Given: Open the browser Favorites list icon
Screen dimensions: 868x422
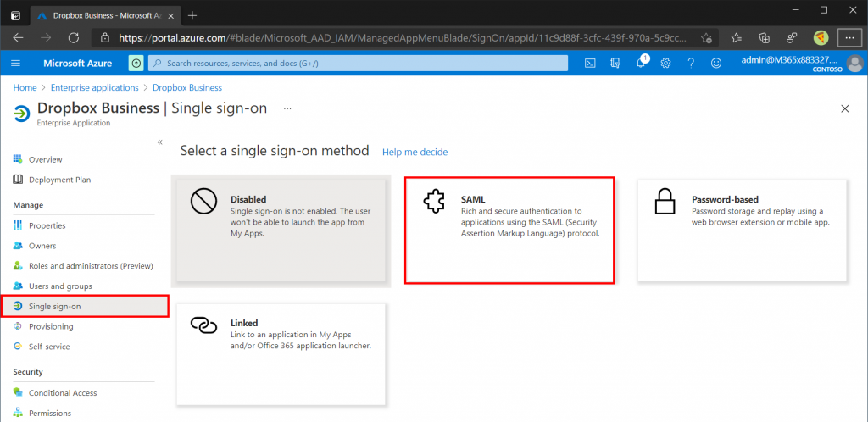Looking at the screenshot, I should pyautogui.click(x=737, y=37).
